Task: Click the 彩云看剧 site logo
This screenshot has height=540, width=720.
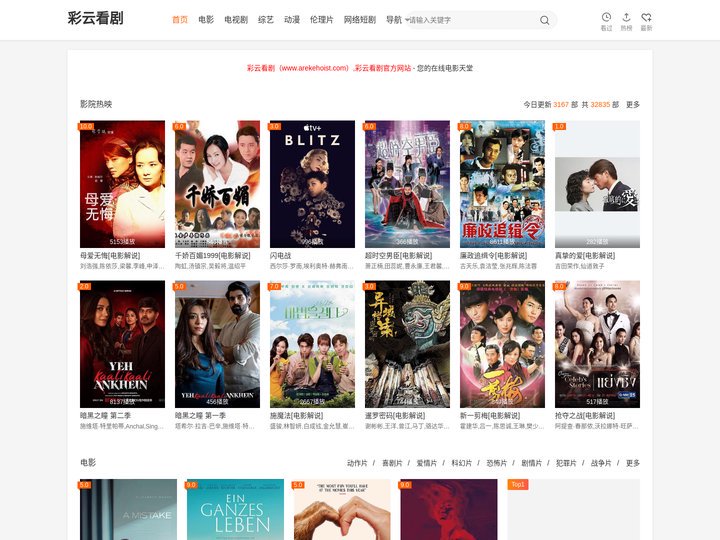Action: coord(95,19)
